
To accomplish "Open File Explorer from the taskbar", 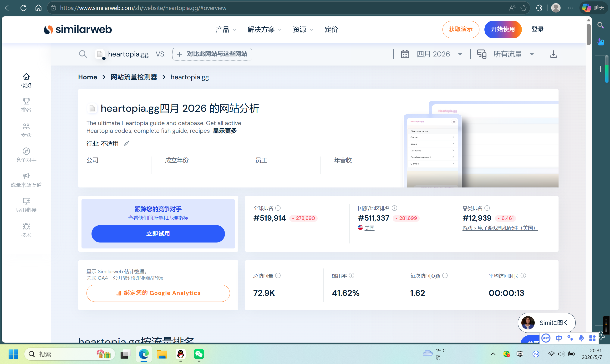I will click(162, 354).
